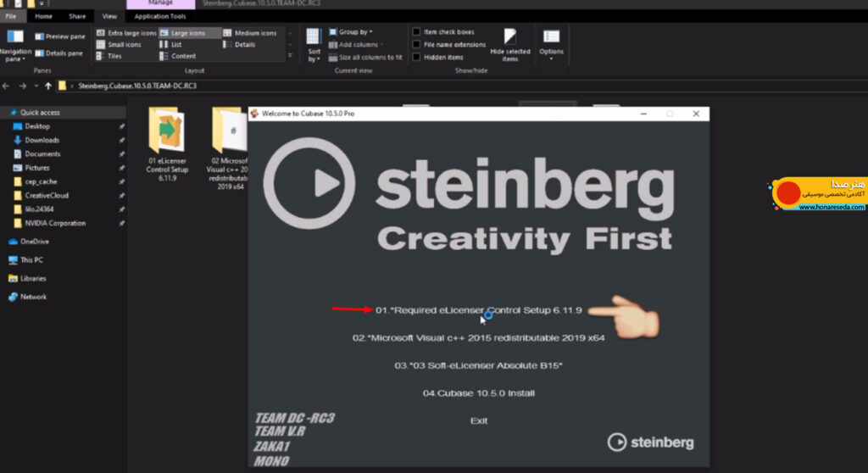Open Desktop in Quick access
This screenshot has height=473, width=868.
coord(37,126)
